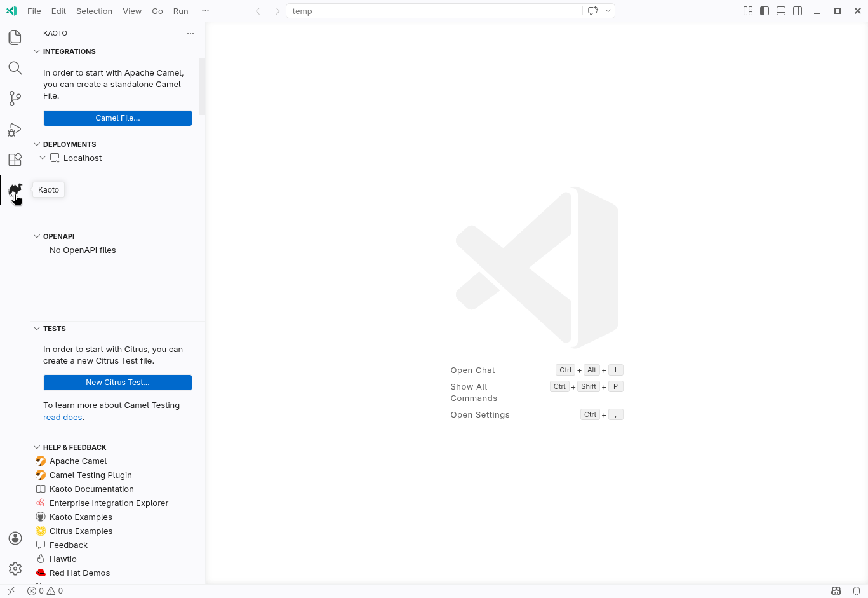The height and width of the screenshot is (598, 868).
Task: Open the read docs link
Action: click(62, 418)
